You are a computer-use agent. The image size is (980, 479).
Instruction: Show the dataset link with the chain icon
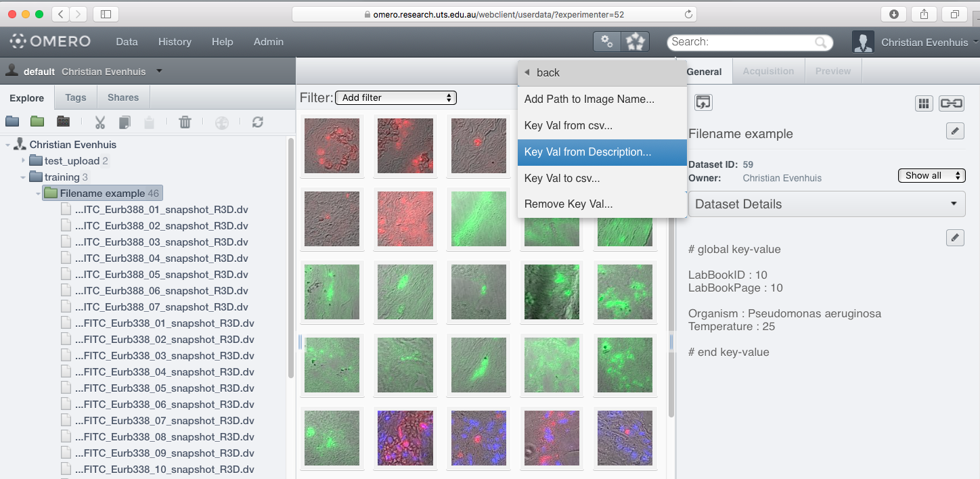951,104
